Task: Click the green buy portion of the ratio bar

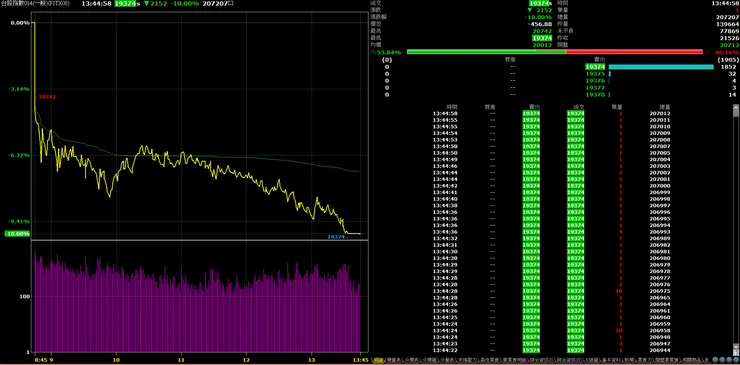Action: (x=486, y=52)
